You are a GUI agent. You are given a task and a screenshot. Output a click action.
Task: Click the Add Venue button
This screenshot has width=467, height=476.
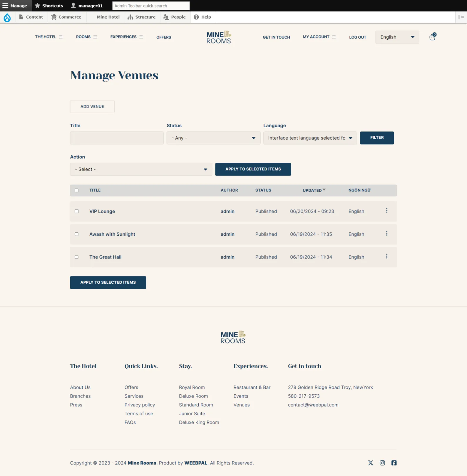(x=92, y=107)
